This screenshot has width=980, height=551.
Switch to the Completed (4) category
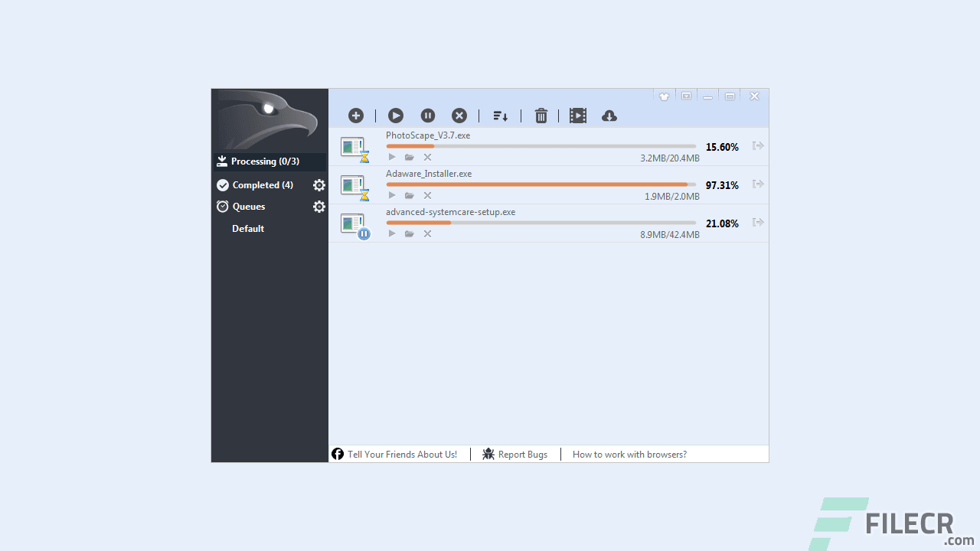point(262,184)
